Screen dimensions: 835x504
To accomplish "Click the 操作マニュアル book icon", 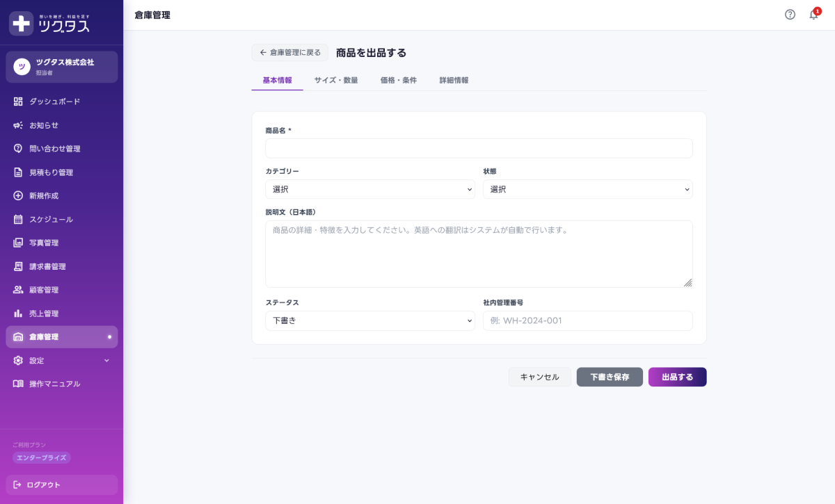I will tap(18, 384).
